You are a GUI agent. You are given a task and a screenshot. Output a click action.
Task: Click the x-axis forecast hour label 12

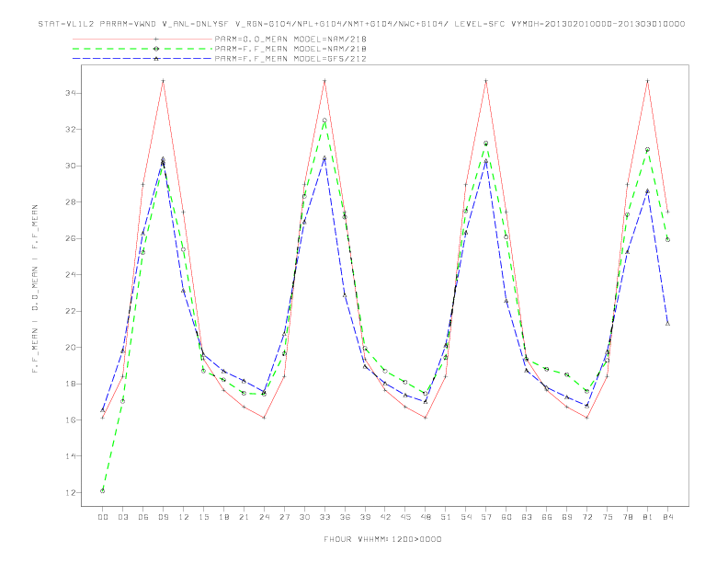184,517
